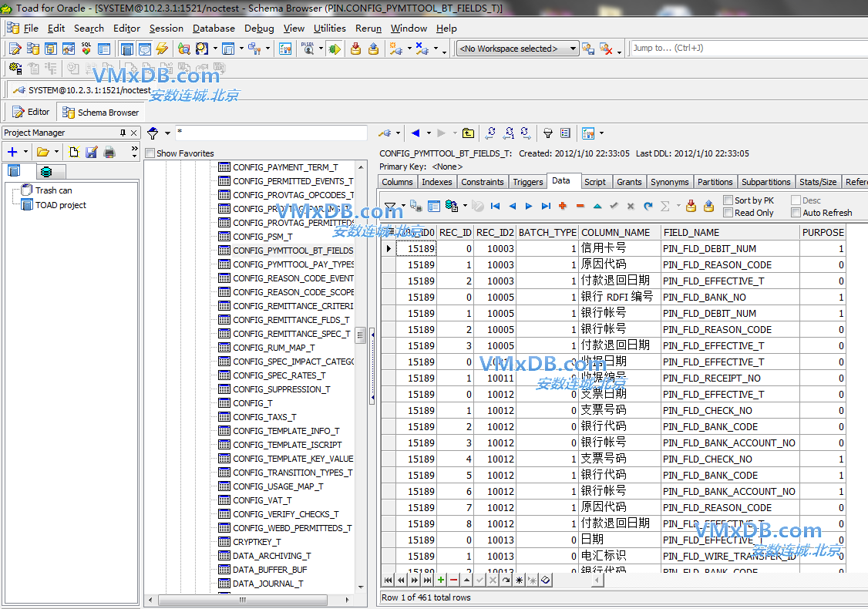Viewport: 868px width, 609px height.
Task: Switch to the Constraints tab
Action: tap(482, 182)
